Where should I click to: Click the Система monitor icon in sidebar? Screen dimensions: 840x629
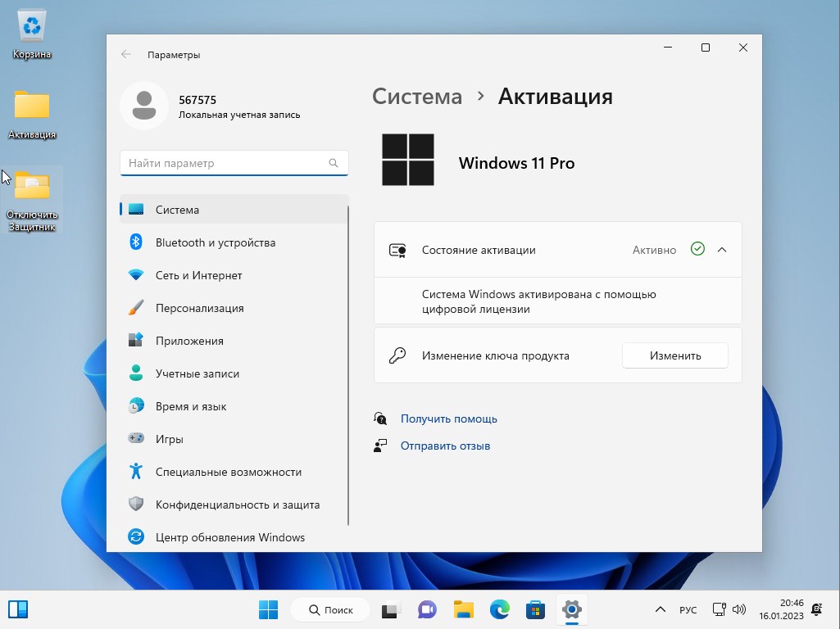pos(136,210)
